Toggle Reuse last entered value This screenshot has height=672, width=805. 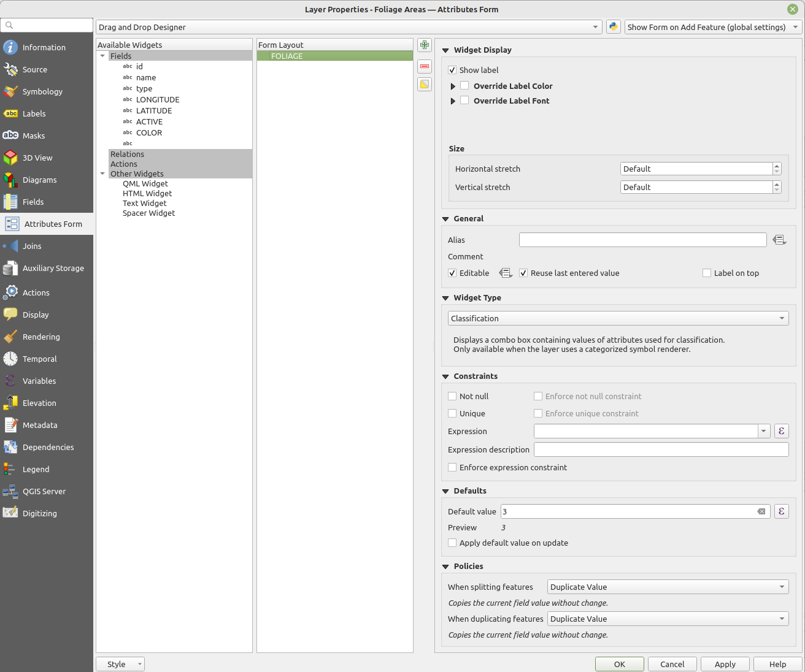pos(523,273)
